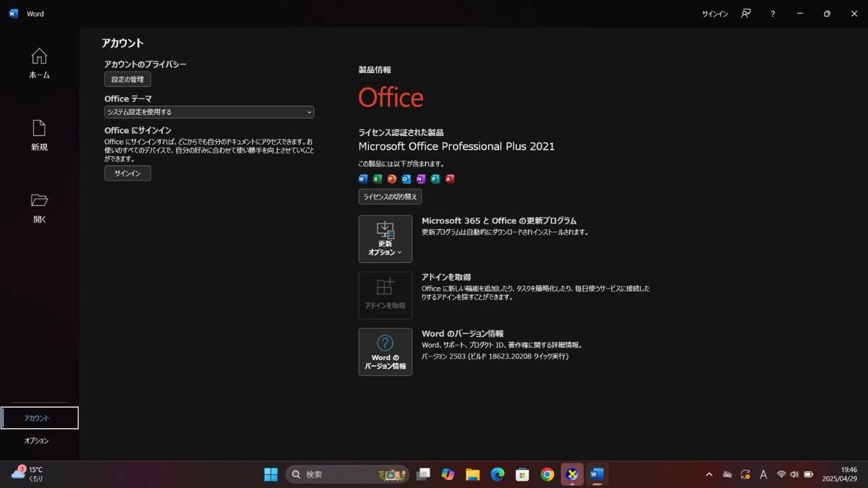Screen dimensions: 868x488
Task: Click the Publisher product icon
Action: [x=435, y=179]
